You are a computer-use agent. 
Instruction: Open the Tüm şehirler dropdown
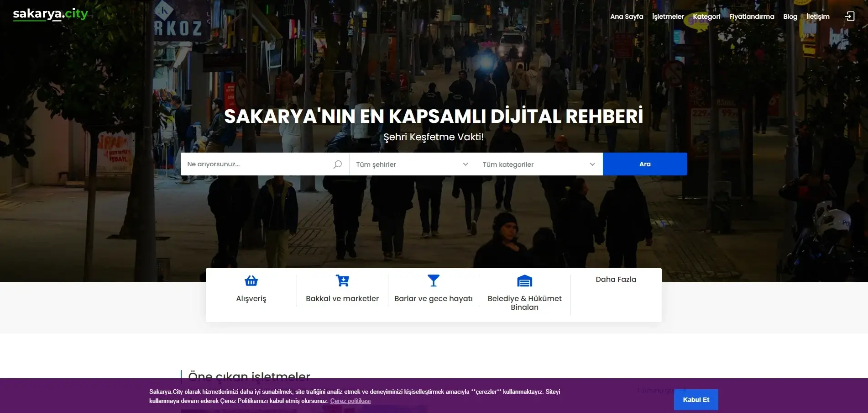point(412,164)
